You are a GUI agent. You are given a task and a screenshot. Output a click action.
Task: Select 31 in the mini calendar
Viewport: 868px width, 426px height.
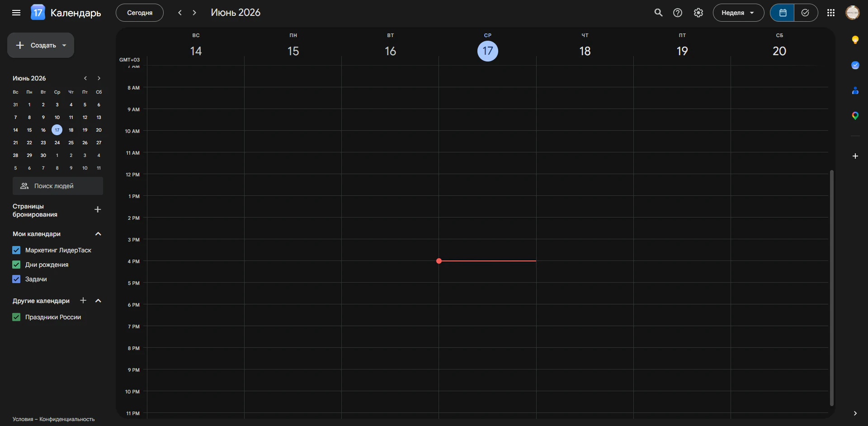pyautogui.click(x=15, y=104)
